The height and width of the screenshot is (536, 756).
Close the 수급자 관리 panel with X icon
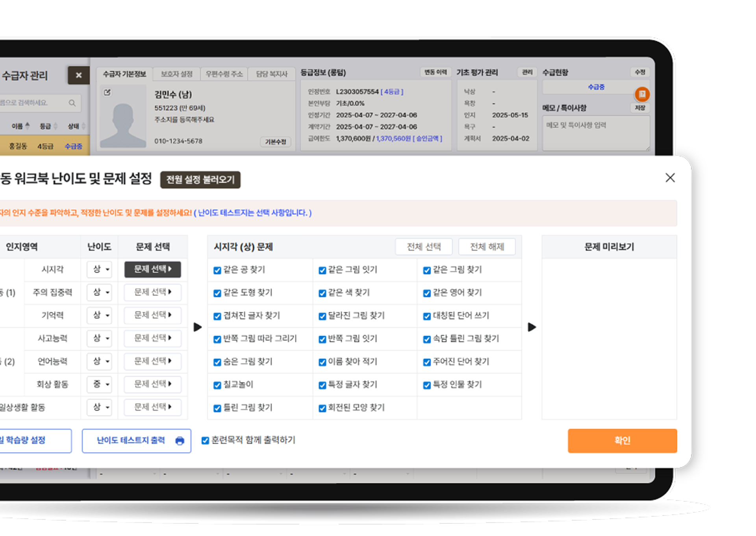78,75
